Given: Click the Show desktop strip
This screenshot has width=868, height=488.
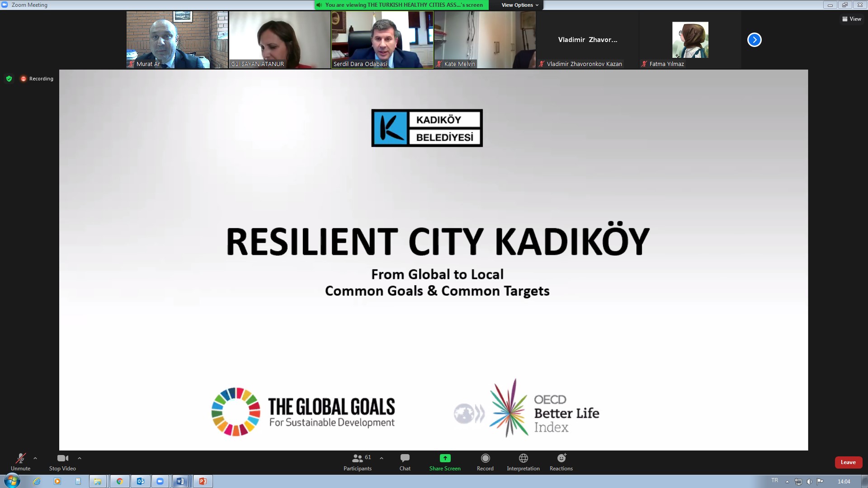Looking at the screenshot, I should [864, 481].
